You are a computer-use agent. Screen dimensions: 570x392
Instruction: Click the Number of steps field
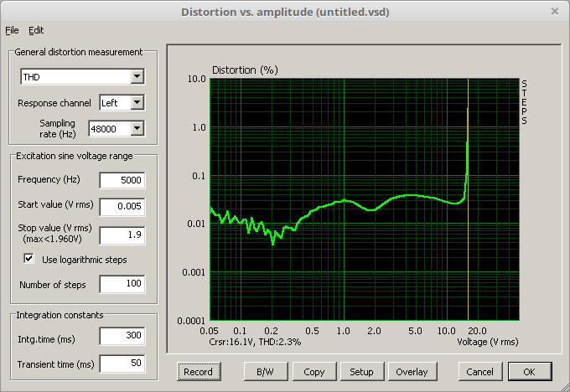pos(122,285)
